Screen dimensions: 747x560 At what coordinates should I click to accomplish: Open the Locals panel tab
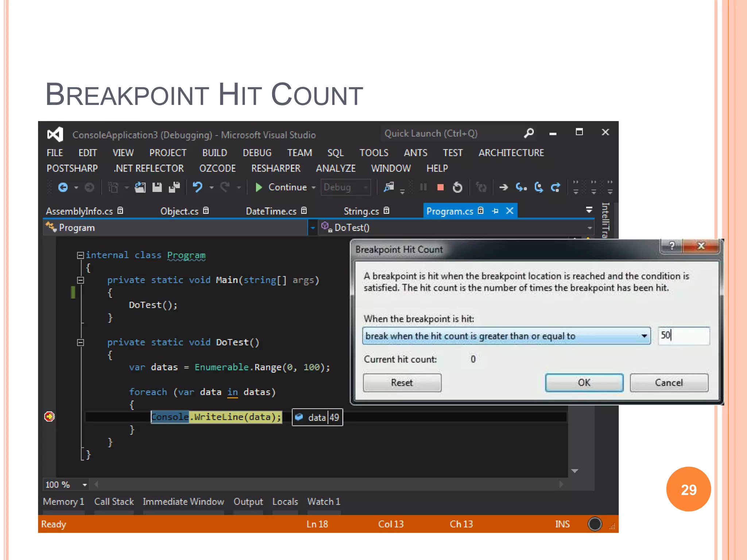(x=285, y=502)
